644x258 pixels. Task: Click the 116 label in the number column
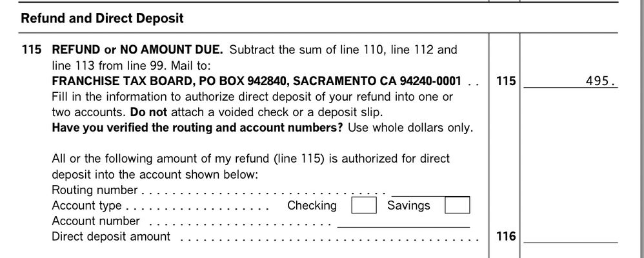tap(506, 236)
